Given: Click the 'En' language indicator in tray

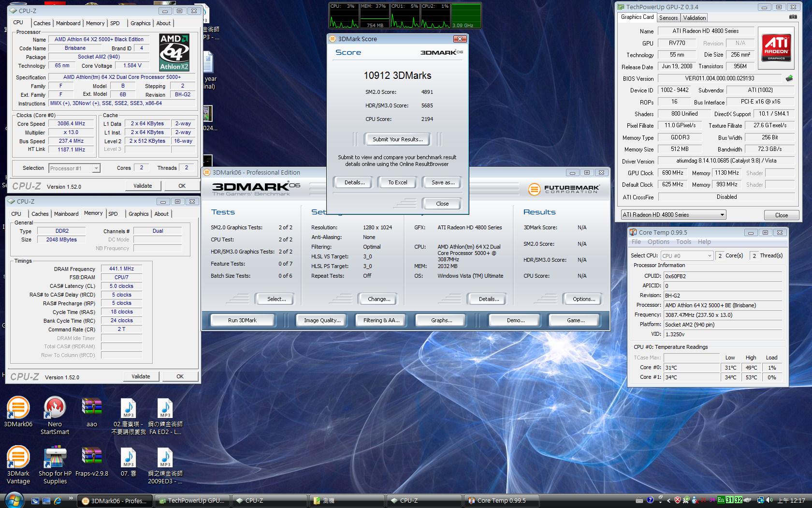Looking at the screenshot, I should (721, 500).
